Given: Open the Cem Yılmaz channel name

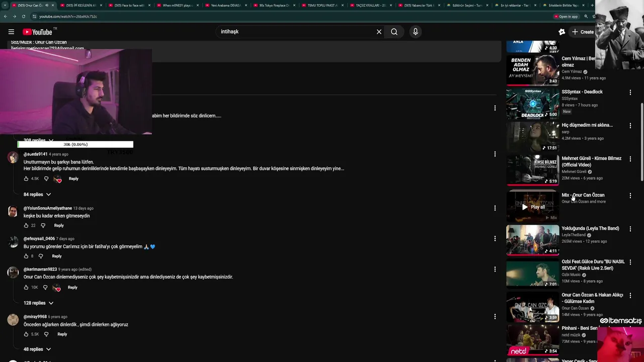Looking at the screenshot, I should pyautogui.click(x=572, y=72).
